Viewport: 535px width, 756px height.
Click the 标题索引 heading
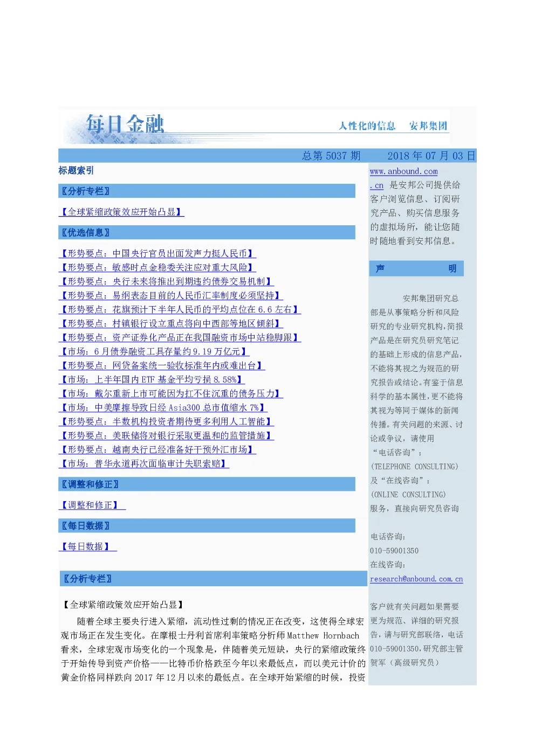(76, 170)
